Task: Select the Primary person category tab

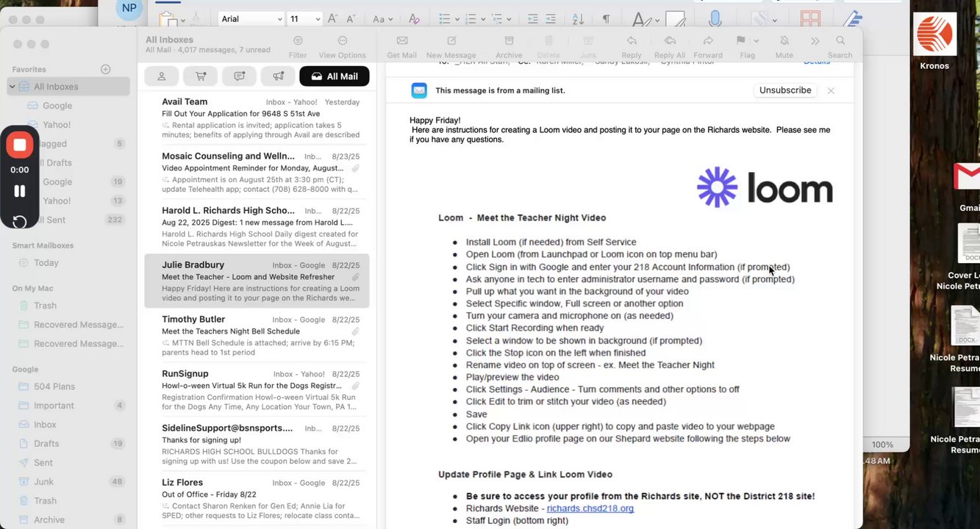Action: [162, 76]
